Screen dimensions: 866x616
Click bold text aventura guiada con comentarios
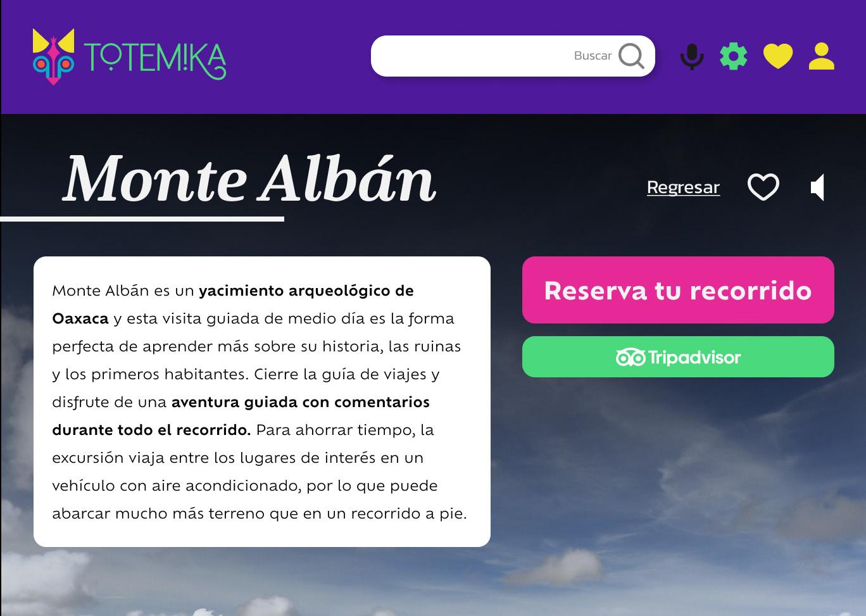pos(300,402)
